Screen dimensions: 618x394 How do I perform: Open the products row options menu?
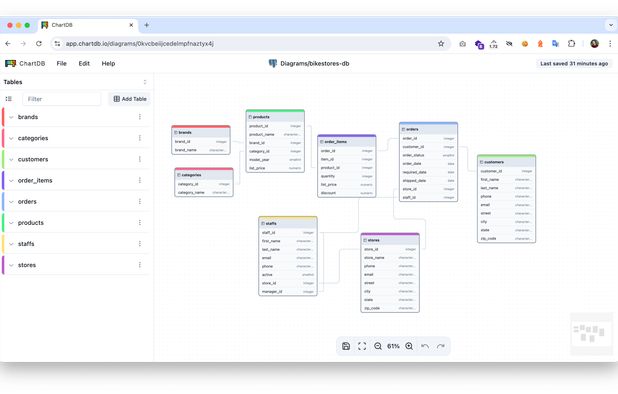[140, 223]
